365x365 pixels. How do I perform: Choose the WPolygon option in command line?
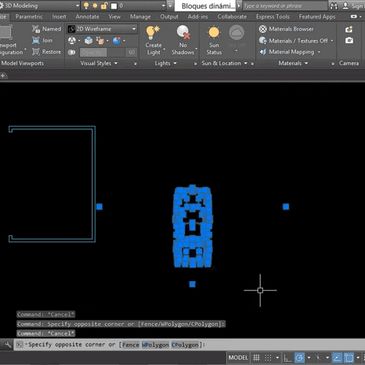pos(155,345)
